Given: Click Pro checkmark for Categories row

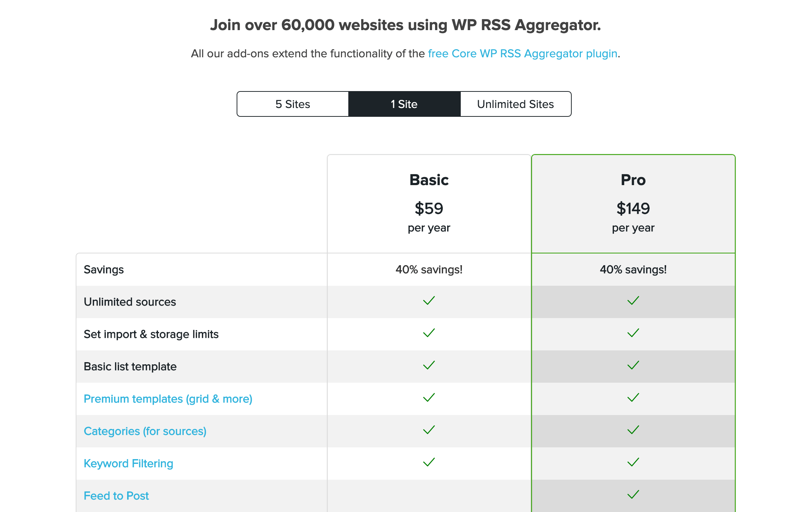Looking at the screenshot, I should click(x=633, y=430).
